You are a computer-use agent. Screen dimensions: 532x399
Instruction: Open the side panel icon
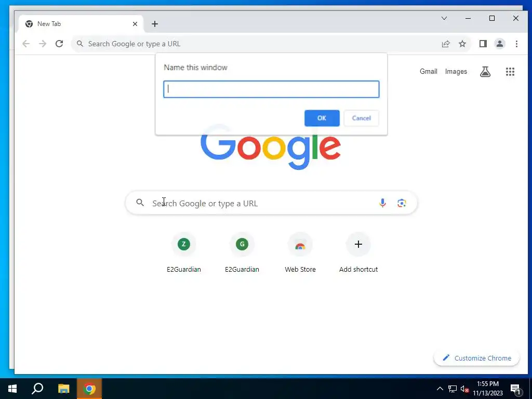click(483, 44)
